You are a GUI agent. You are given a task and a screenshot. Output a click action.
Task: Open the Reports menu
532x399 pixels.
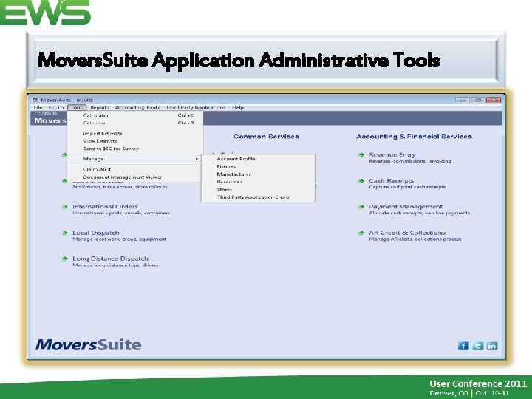coord(100,108)
